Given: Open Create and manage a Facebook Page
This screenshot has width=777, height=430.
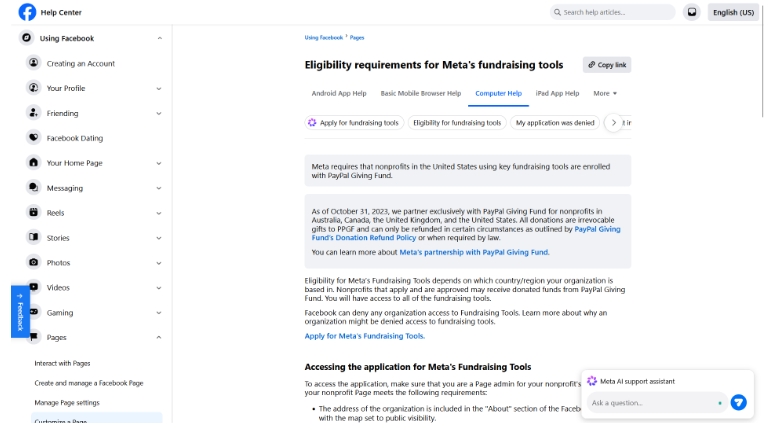Looking at the screenshot, I should [89, 383].
